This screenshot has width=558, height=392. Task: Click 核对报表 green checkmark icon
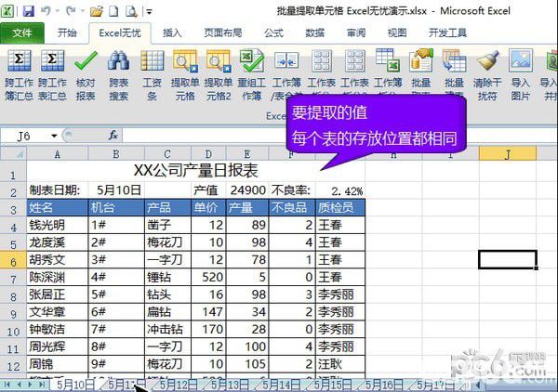[86, 60]
